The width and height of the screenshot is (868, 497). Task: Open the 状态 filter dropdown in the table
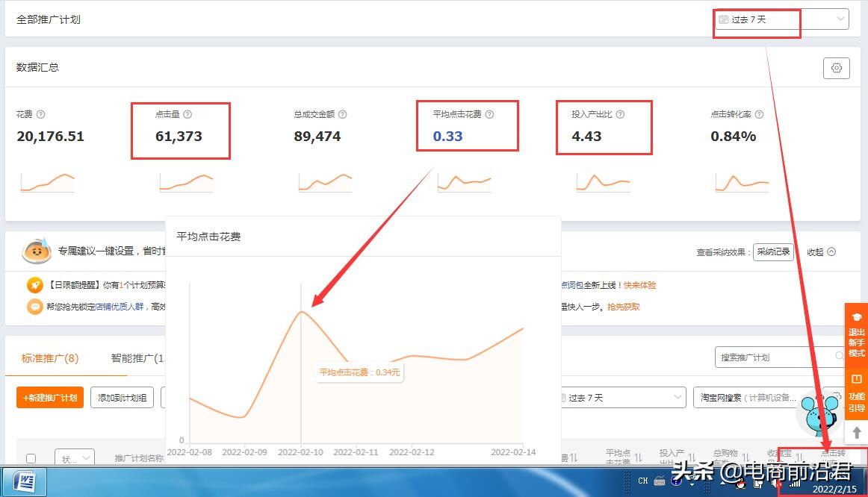coord(73,458)
